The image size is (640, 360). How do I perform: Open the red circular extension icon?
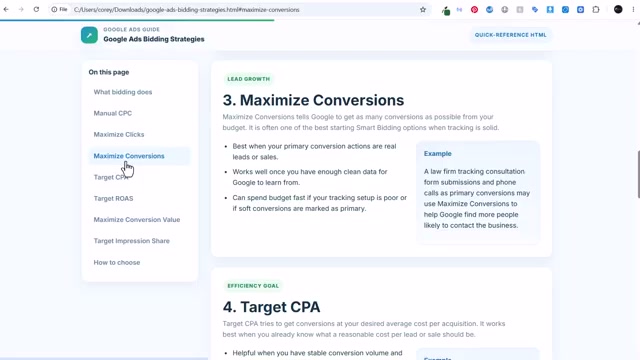[x=474, y=9]
